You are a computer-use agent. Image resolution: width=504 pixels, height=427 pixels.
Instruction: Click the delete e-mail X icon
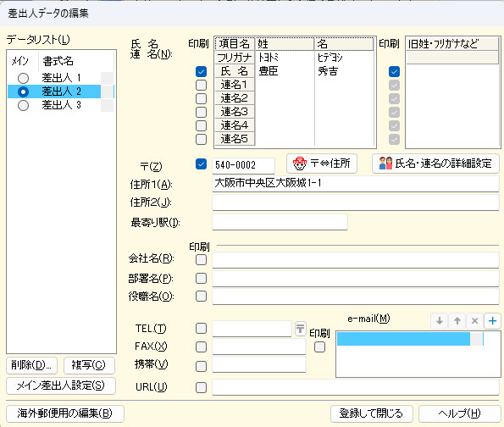474,320
